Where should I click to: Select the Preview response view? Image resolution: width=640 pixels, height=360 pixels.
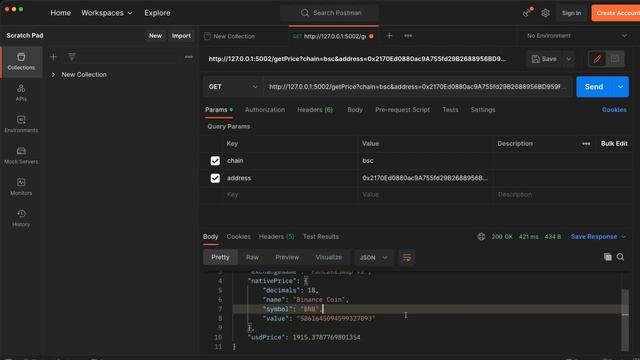[x=287, y=257]
